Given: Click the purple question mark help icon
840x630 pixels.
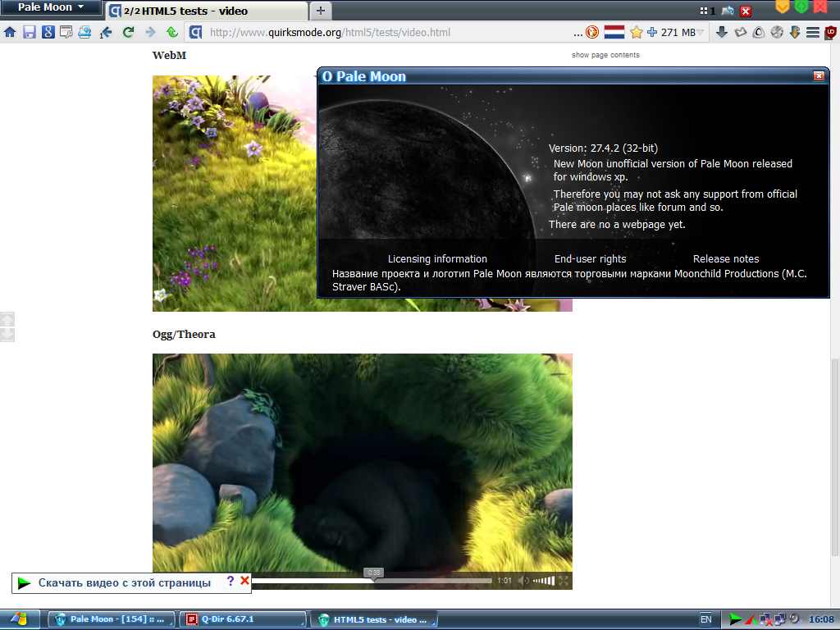Looking at the screenshot, I should (x=231, y=581).
